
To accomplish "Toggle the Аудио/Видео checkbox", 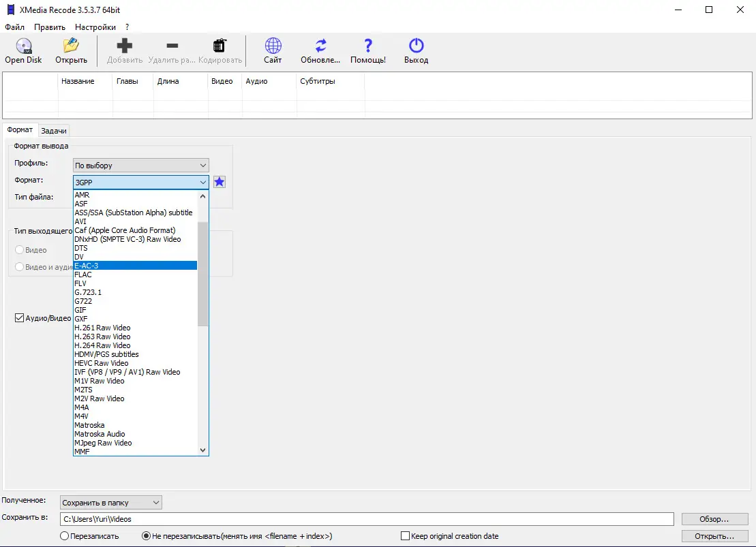I will [20, 318].
